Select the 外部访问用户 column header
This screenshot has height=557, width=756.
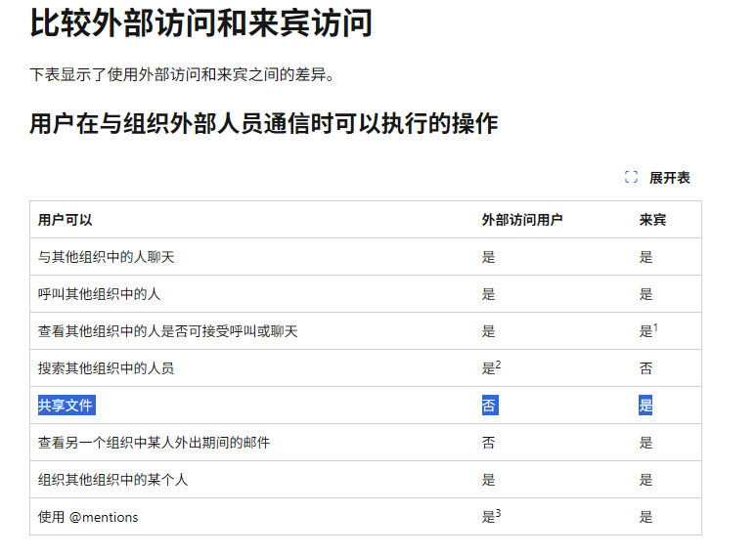click(522, 220)
